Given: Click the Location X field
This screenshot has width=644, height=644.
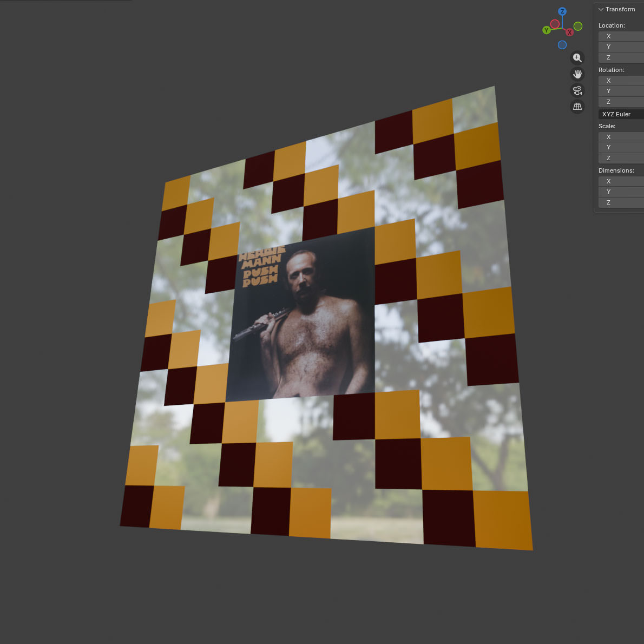Looking at the screenshot, I should coord(621,36).
